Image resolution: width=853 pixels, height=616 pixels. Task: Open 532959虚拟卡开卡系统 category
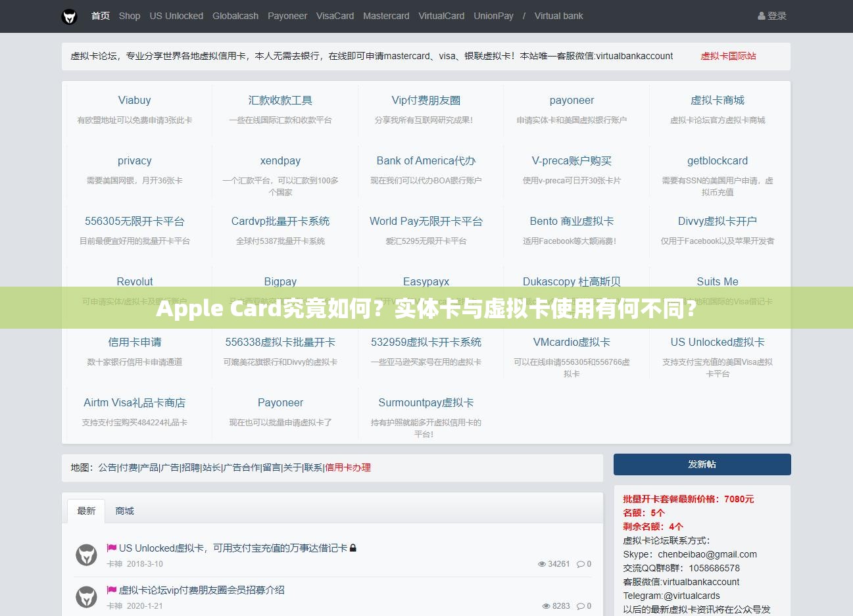(426, 342)
